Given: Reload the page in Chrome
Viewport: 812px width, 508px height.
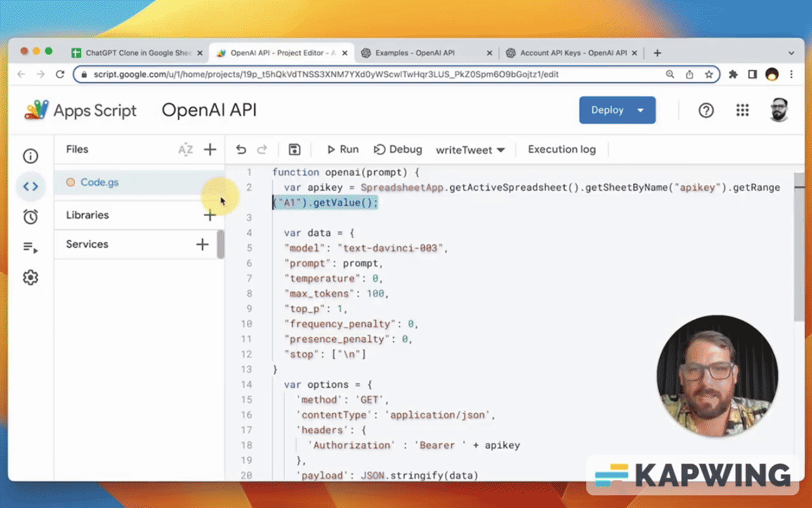Looking at the screenshot, I should coord(60,74).
